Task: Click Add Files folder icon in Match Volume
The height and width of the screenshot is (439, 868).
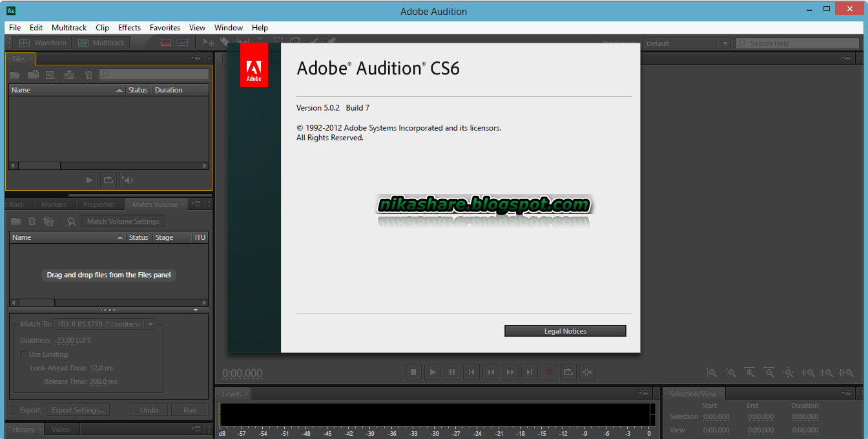Action: (15, 222)
